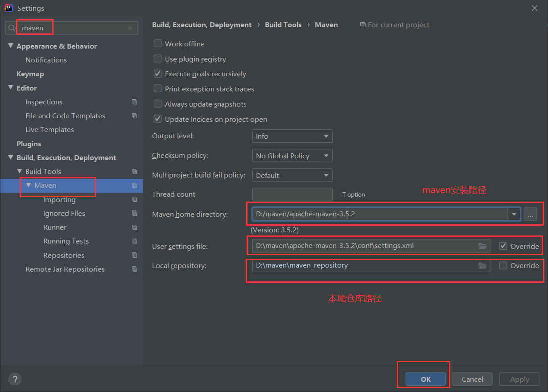Viewport: 548px width, 392px height.
Task: Collapse the Editor section arrow
Action: (x=11, y=88)
